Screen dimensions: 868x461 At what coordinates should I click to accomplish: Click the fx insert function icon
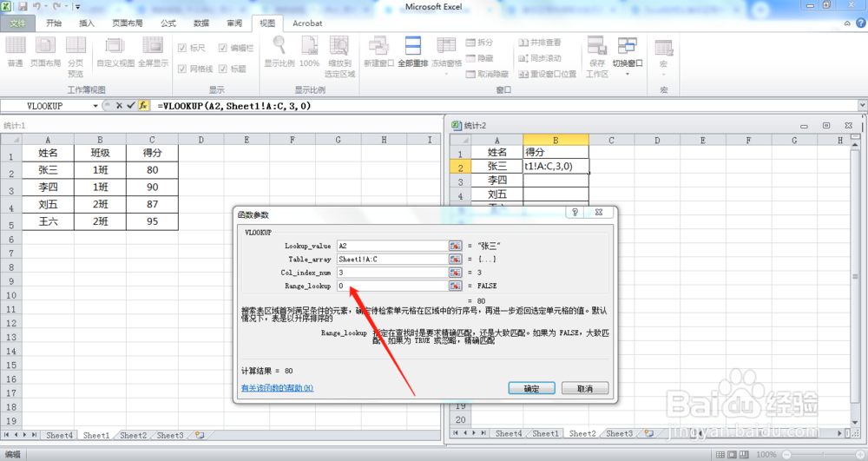143,105
